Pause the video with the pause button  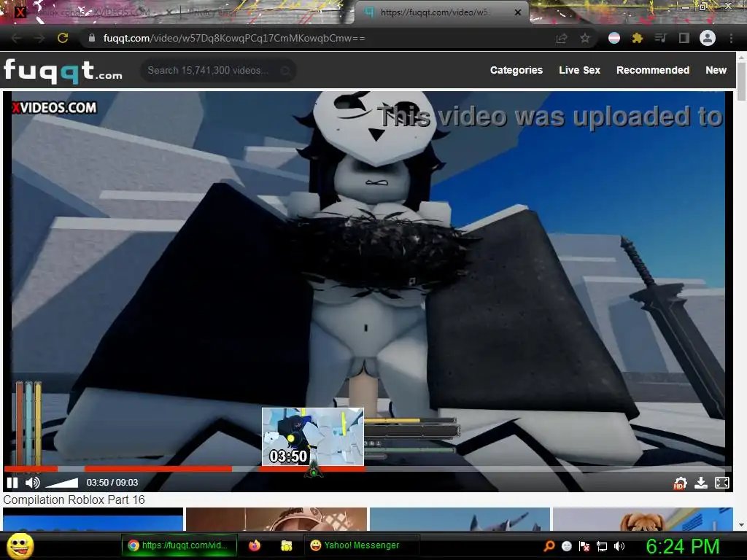click(13, 483)
